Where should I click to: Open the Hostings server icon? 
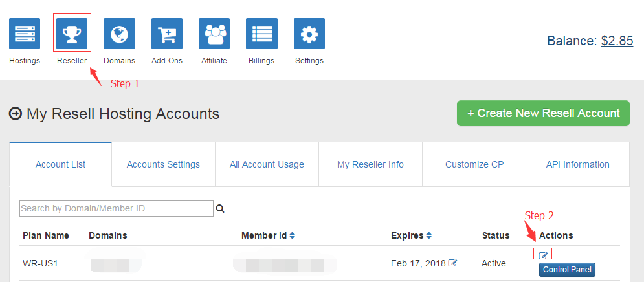tap(25, 34)
